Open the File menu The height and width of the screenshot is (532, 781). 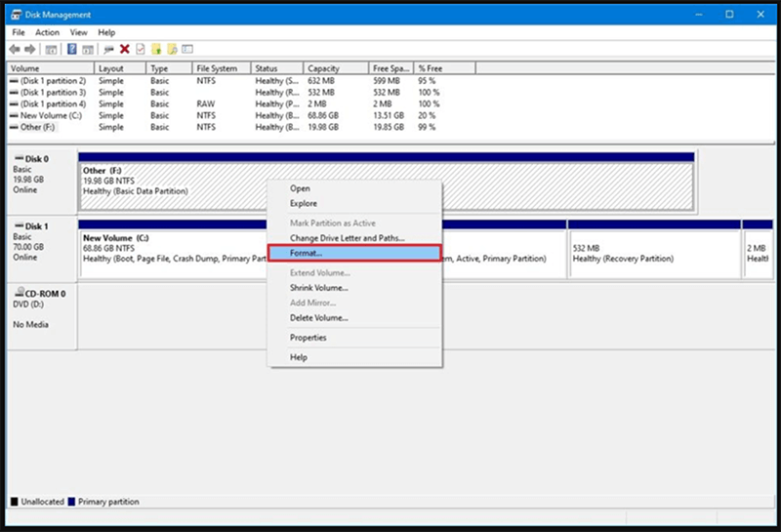point(19,32)
